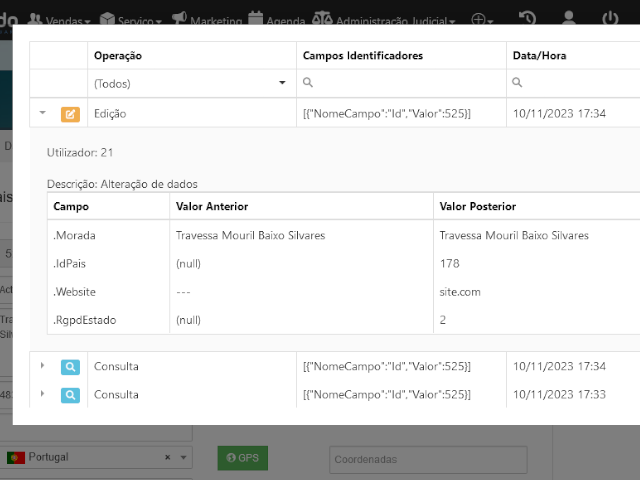Click the blue magnifier icon of first Consulta row
This screenshot has width=640, height=480.
pos(70,367)
